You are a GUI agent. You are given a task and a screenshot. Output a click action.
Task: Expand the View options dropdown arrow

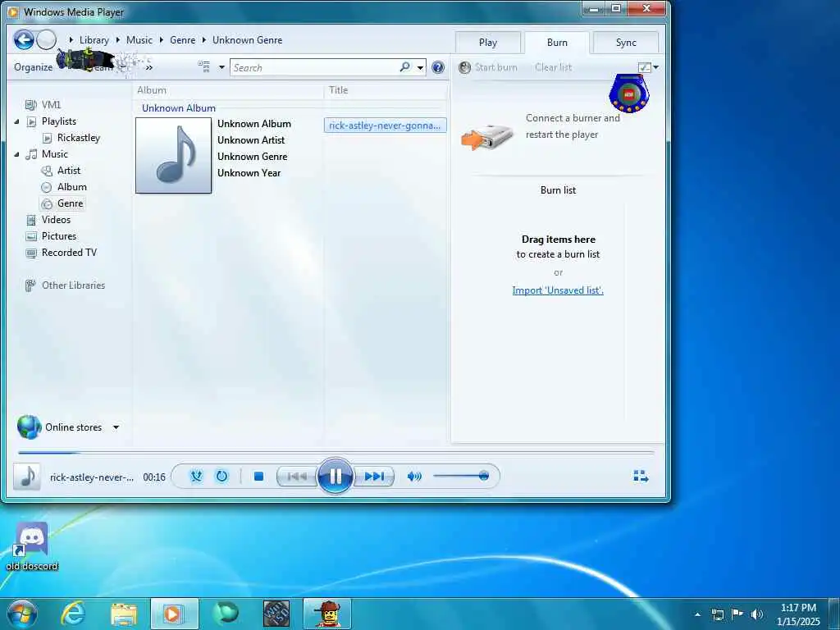pos(221,67)
